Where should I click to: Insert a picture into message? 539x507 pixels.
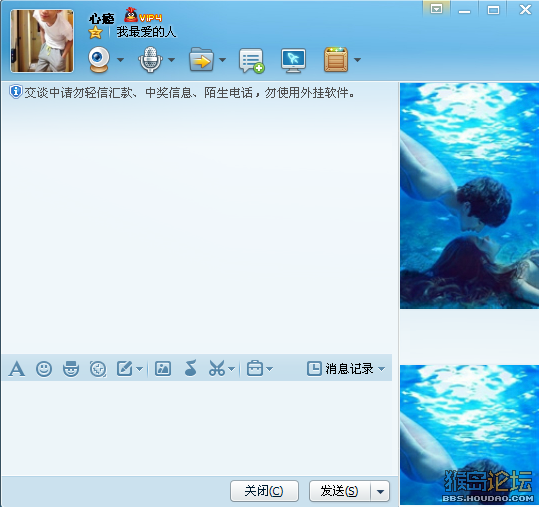tap(163, 369)
